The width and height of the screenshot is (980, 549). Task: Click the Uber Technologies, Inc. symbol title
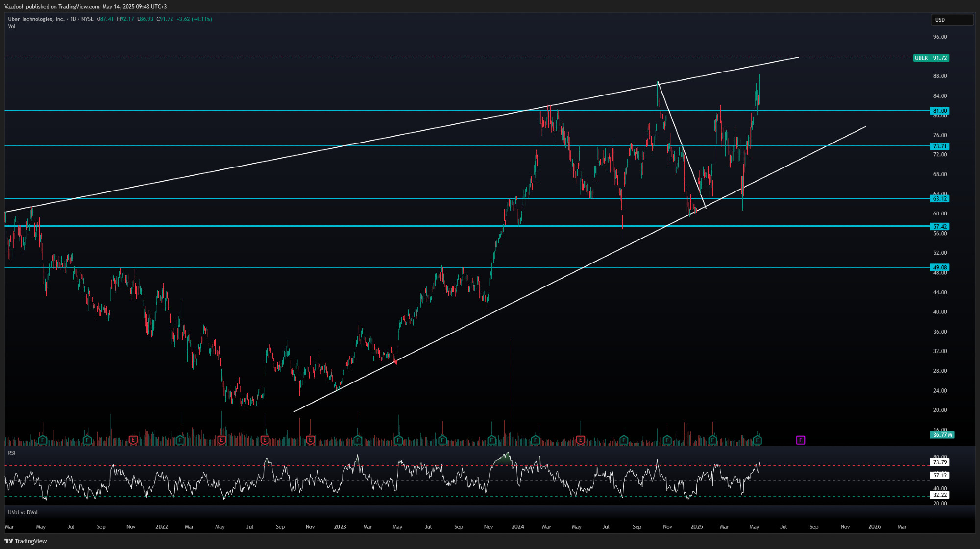pos(36,19)
